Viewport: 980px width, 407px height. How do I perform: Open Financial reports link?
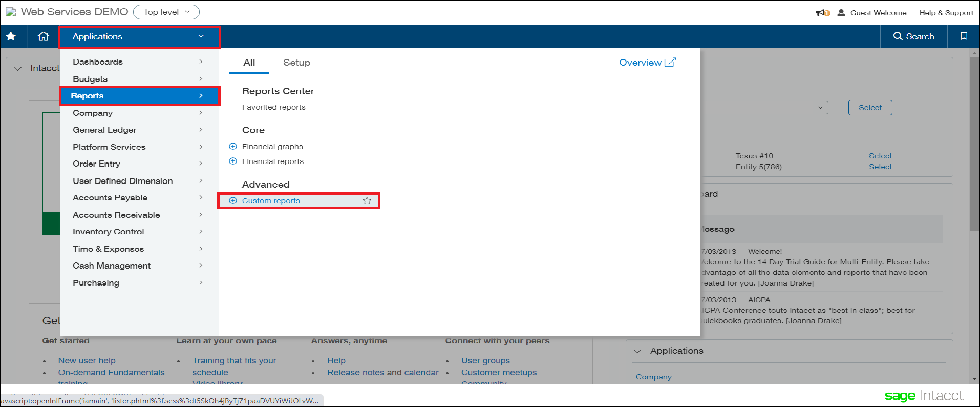273,161
